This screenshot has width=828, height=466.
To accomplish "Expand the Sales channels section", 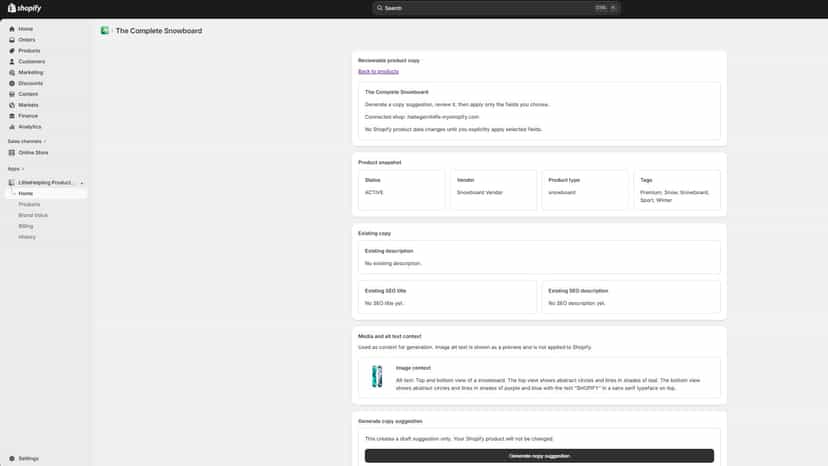I will 27,142.
